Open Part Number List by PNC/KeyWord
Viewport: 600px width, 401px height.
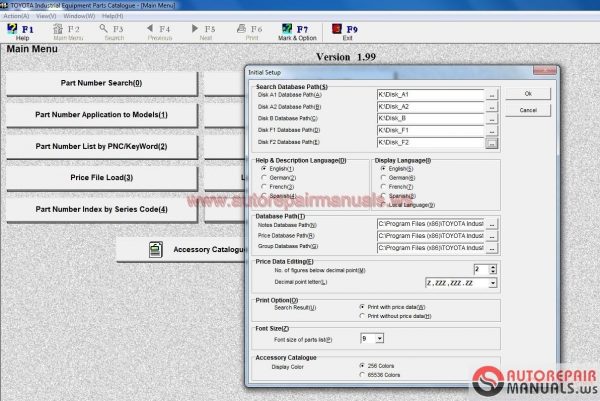coord(101,147)
